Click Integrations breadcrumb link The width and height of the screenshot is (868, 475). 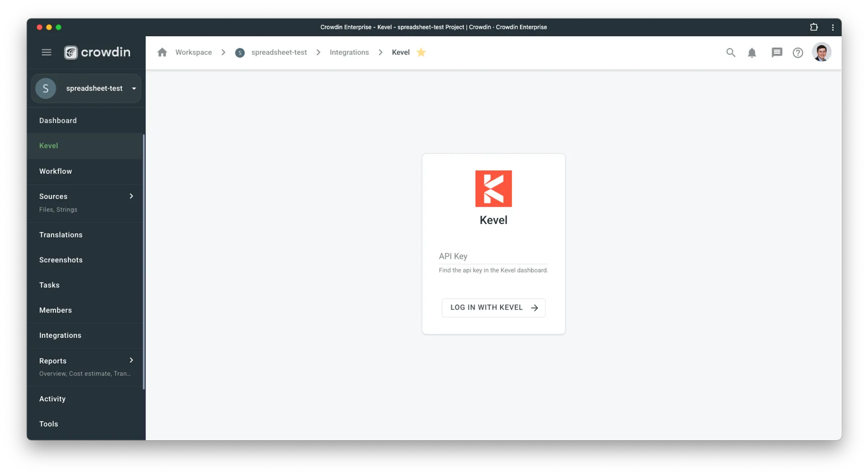point(349,52)
